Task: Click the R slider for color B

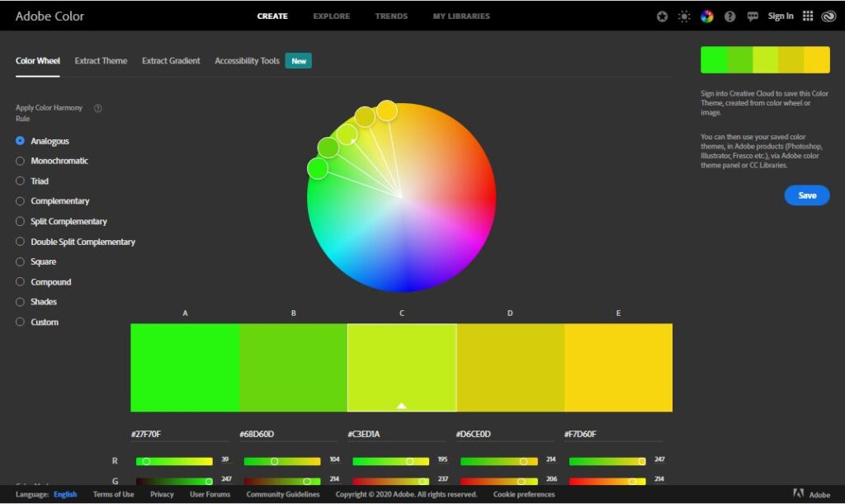Action: (x=282, y=461)
